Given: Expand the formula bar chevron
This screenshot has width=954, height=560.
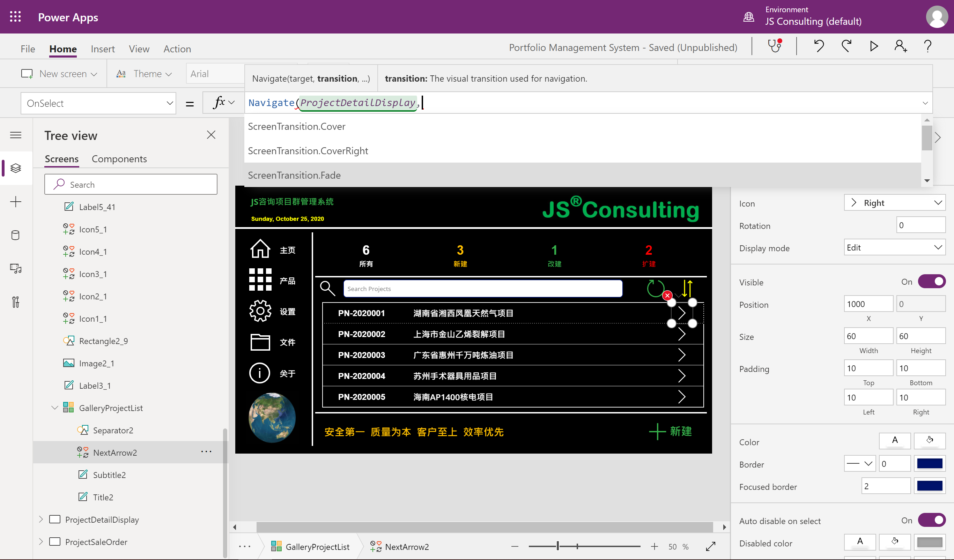Looking at the screenshot, I should [x=925, y=103].
